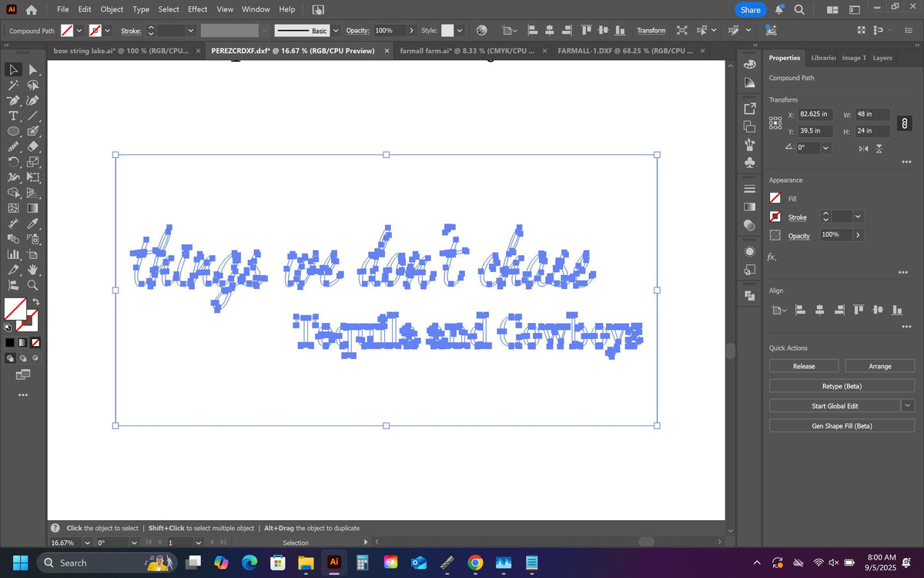
Task: Select the Rotate tool
Action: (13, 162)
